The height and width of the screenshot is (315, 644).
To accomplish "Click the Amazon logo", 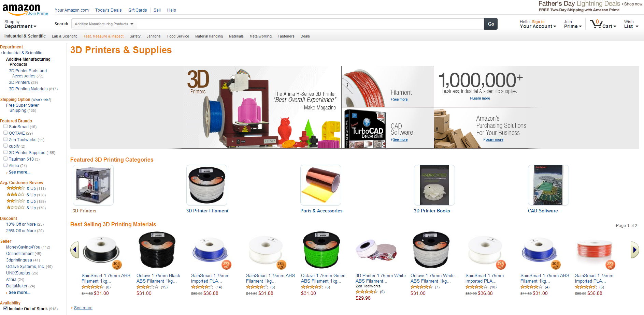I will (x=22, y=9).
